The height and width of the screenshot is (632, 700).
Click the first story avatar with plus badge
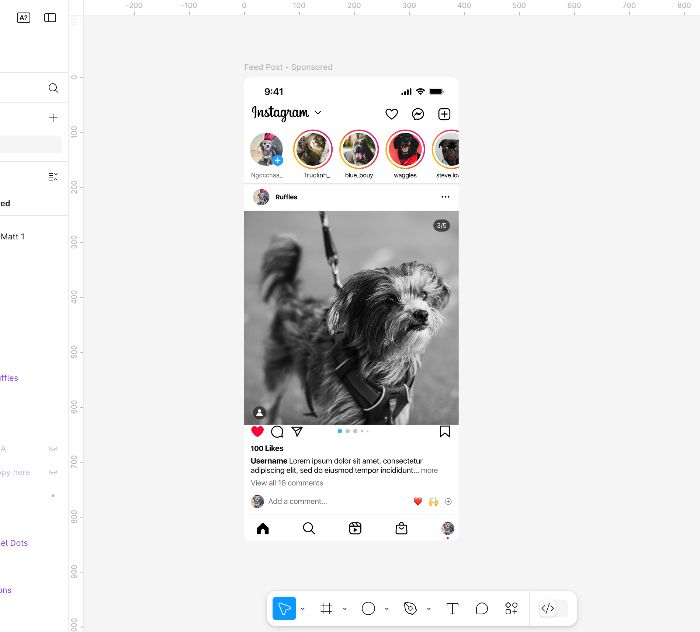[x=267, y=150]
